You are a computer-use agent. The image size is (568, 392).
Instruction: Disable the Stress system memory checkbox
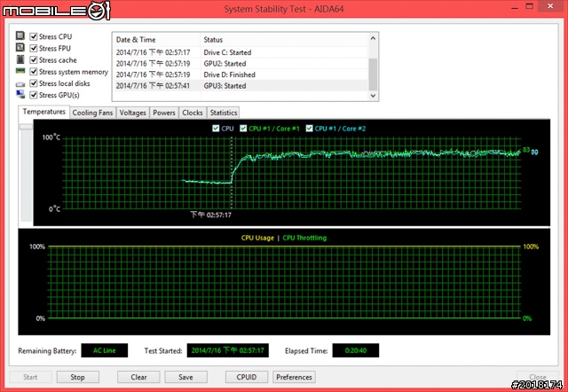(x=34, y=72)
